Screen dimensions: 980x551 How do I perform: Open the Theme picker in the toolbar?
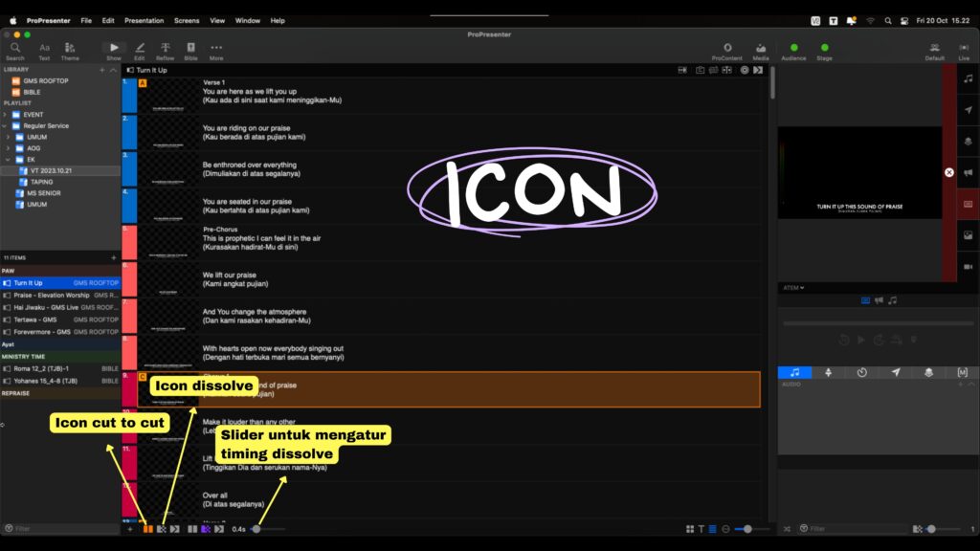coord(70,52)
